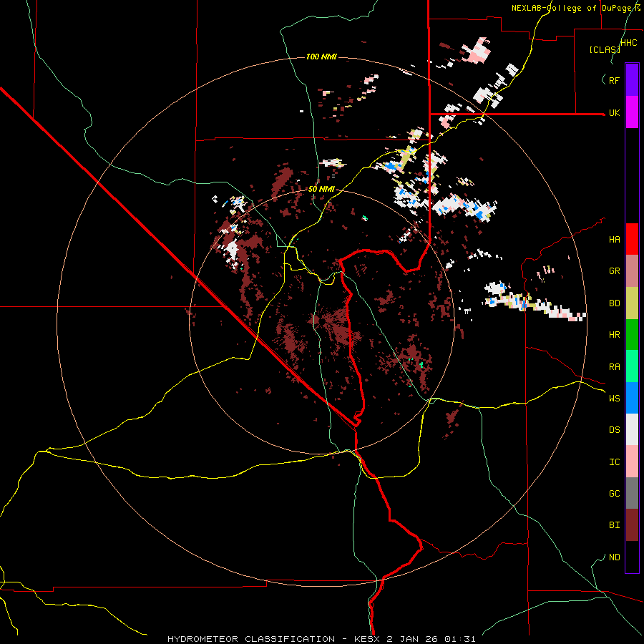Click the RA light green swatch
Screen dimensions: 644x644
point(632,366)
